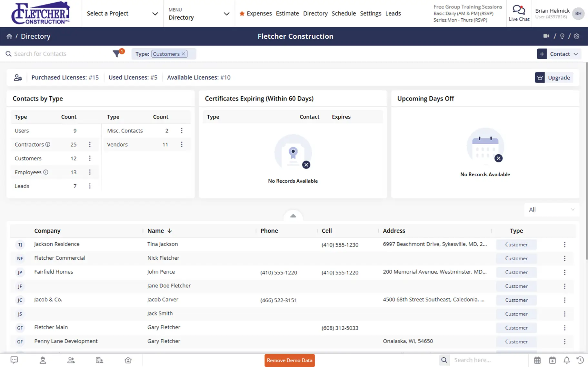The height and width of the screenshot is (367, 588).
Task: Open Expenses in top navigation
Action: pos(259,14)
